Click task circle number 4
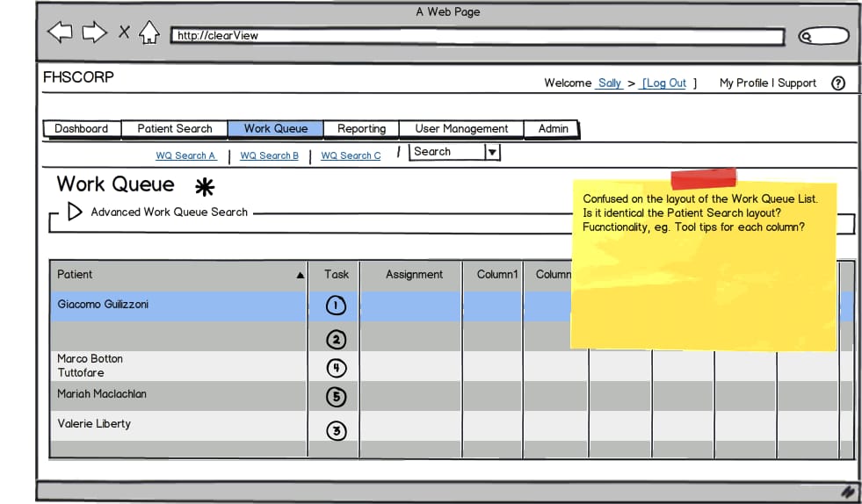The height and width of the screenshot is (504, 862). coord(337,368)
